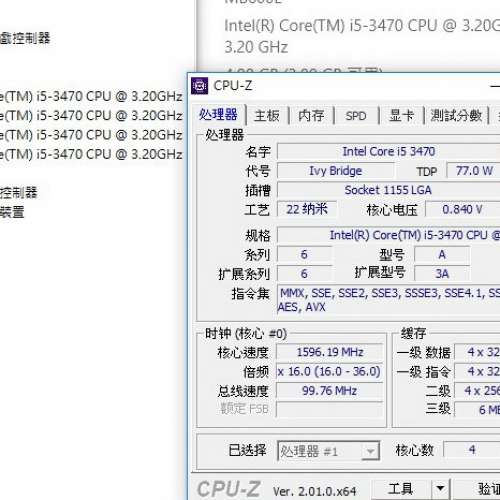Open the 主板 tab
500x500 pixels.
(x=267, y=116)
